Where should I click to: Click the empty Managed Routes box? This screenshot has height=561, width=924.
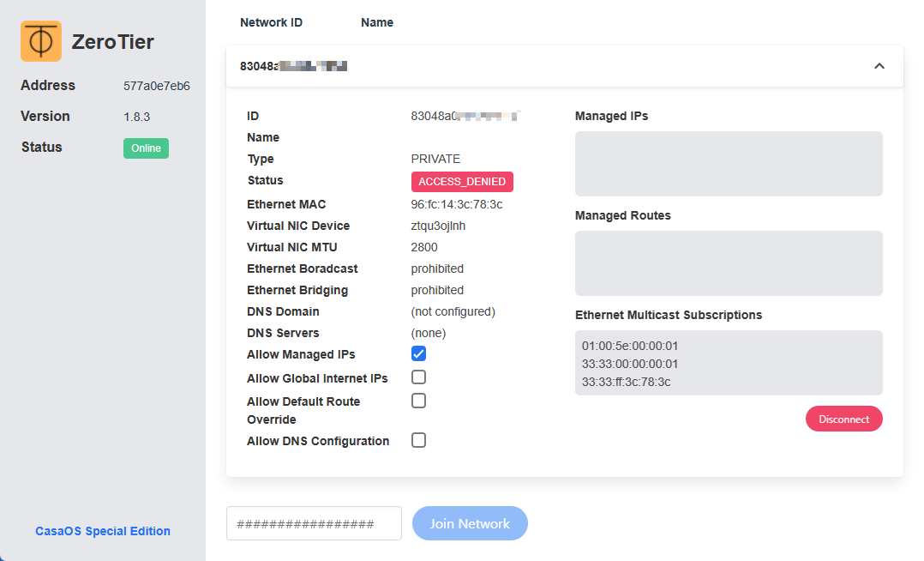tap(729, 263)
